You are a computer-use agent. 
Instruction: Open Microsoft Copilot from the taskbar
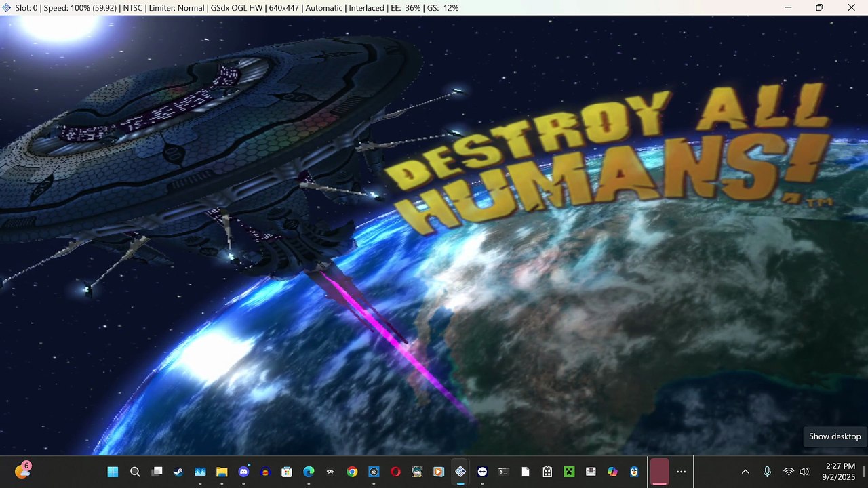pos(612,472)
